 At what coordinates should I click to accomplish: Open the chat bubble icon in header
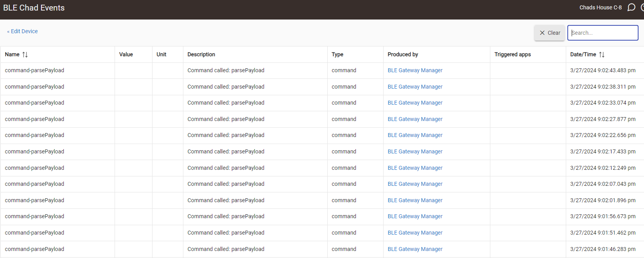click(631, 7)
